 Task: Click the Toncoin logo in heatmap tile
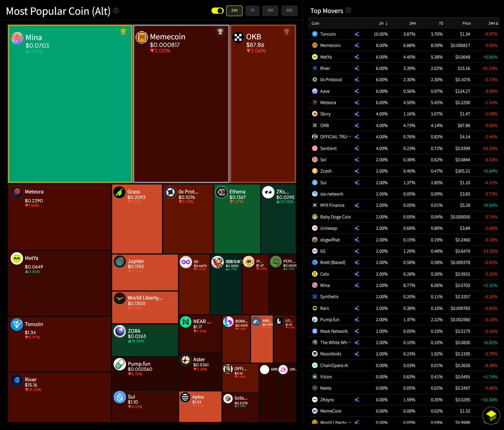click(17, 324)
